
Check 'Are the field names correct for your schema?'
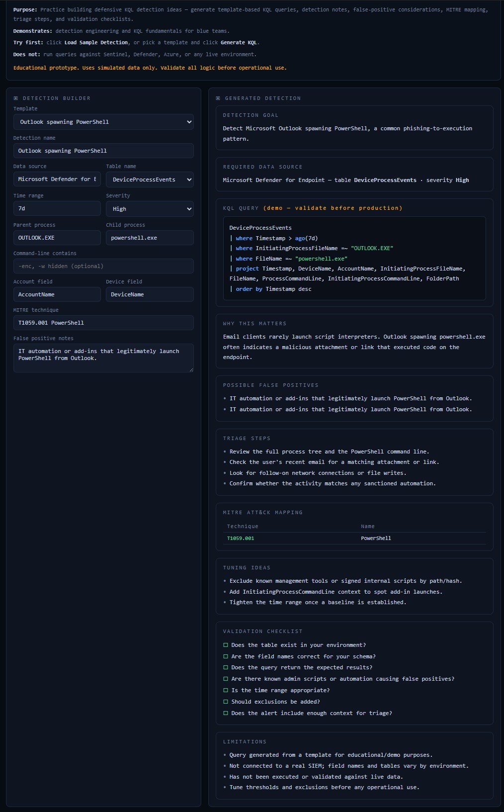tap(226, 656)
